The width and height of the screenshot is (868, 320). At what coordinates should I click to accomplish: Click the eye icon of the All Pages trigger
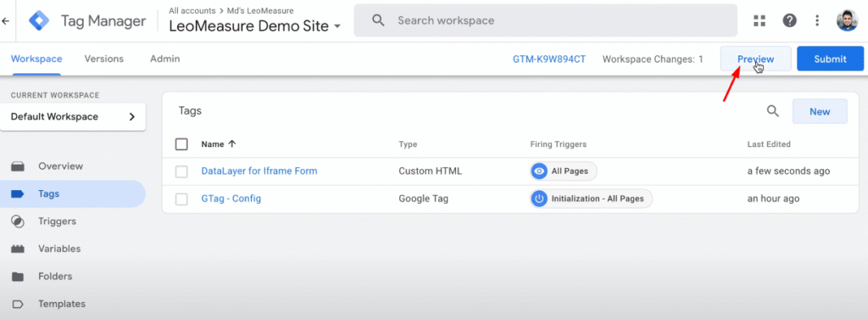[x=538, y=171]
